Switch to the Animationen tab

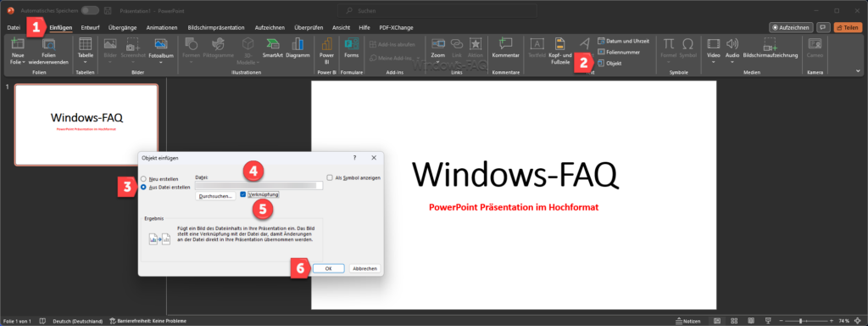(x=162, y=27)
